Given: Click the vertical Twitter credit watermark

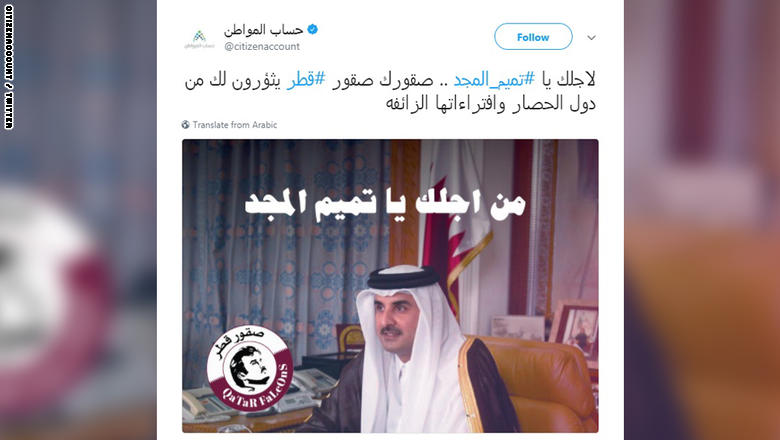Looking at the screenshot, I should (x=8, y=66).
